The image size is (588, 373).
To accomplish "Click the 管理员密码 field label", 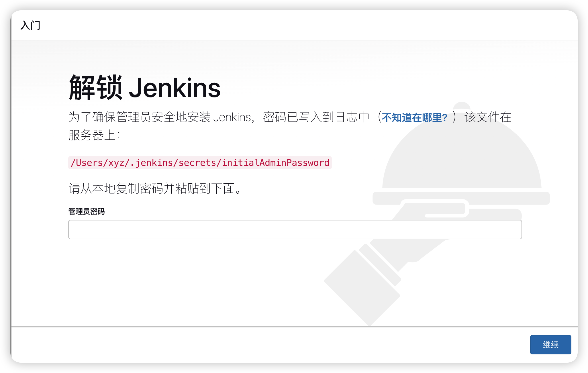I will click(87, 211).
